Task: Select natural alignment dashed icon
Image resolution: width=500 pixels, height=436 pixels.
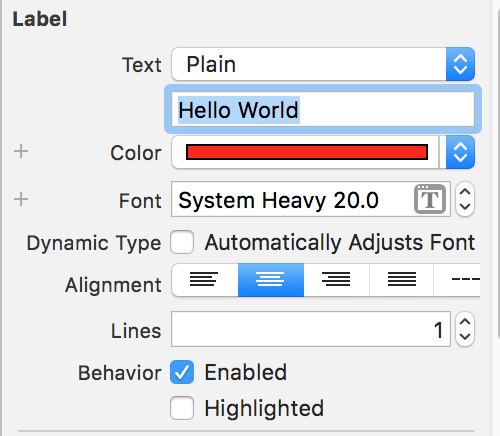Action: point(465,279)
